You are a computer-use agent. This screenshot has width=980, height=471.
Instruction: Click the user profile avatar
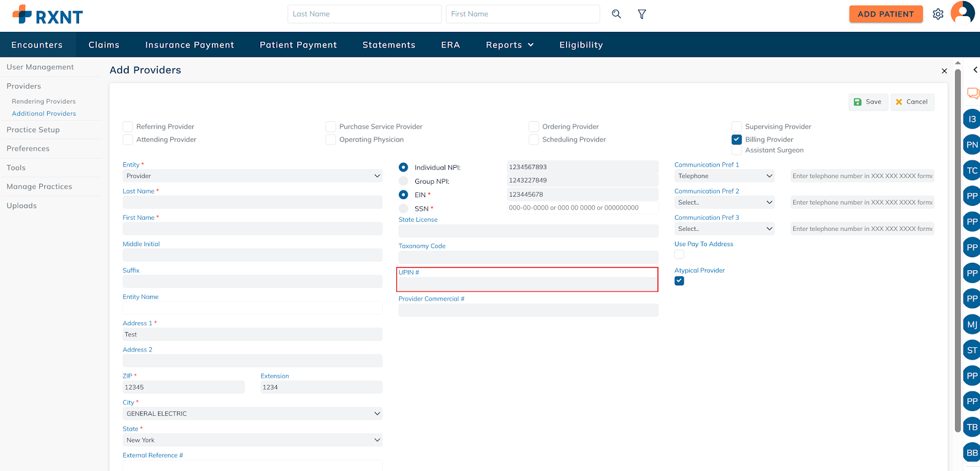pos(962,13)
